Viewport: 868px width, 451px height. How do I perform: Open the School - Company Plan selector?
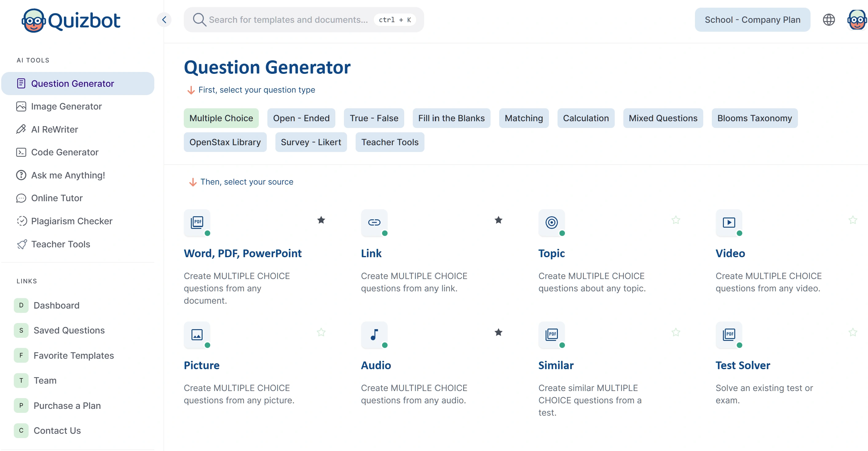[x=752, y=20]
